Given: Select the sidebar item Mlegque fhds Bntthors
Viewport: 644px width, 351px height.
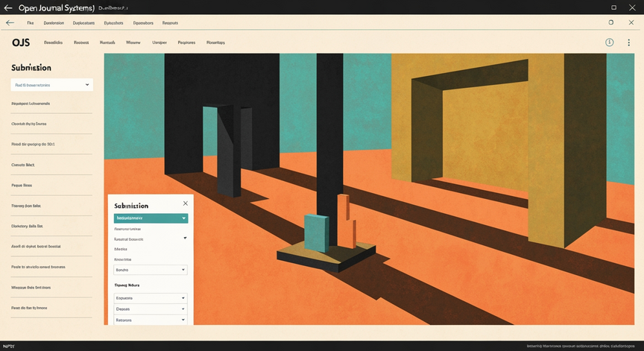Looking at the screenshot, I should click(31, 288).
